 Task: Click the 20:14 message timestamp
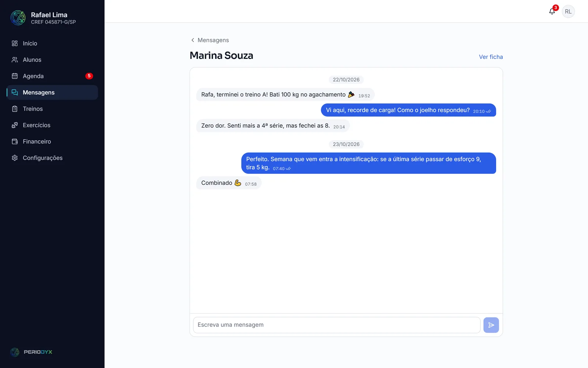pos(339,127)
